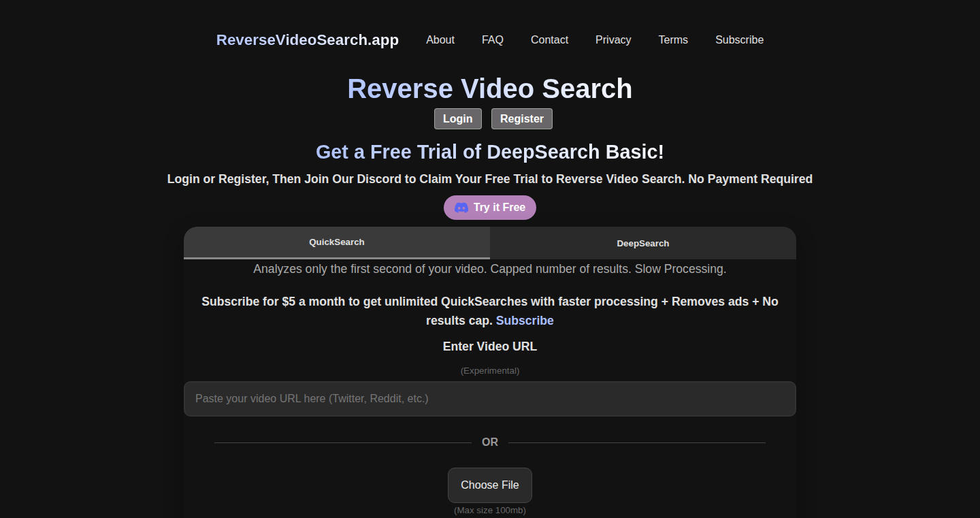Click the Choose File button

click(x=490, y=485)
